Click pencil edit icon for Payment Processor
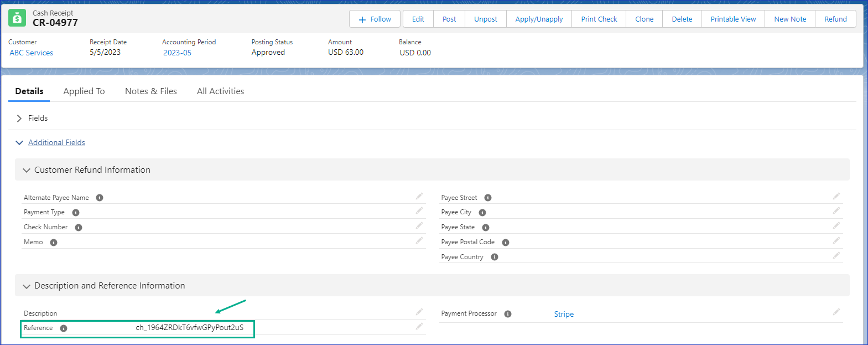Viewport: 868px width, 345px height. pyautogui.click(x=836, y=312)
